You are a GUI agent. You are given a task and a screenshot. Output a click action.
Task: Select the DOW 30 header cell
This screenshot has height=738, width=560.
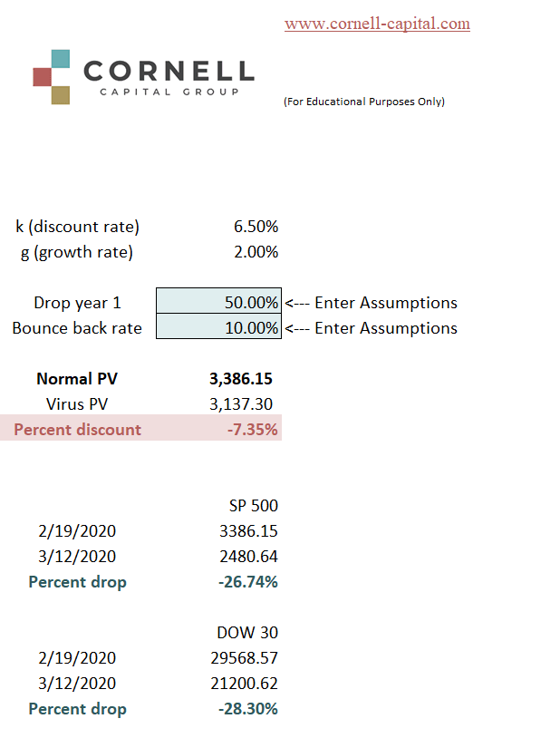coord(247,633)
